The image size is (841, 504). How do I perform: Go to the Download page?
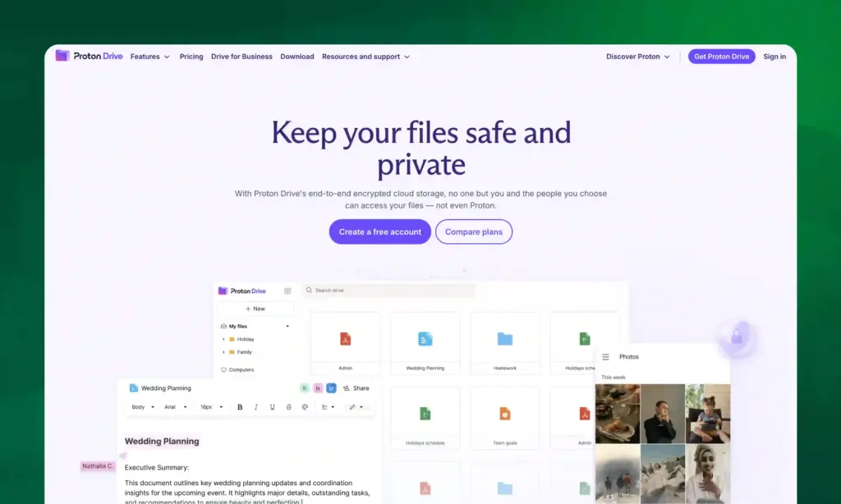tap(297, 57)
